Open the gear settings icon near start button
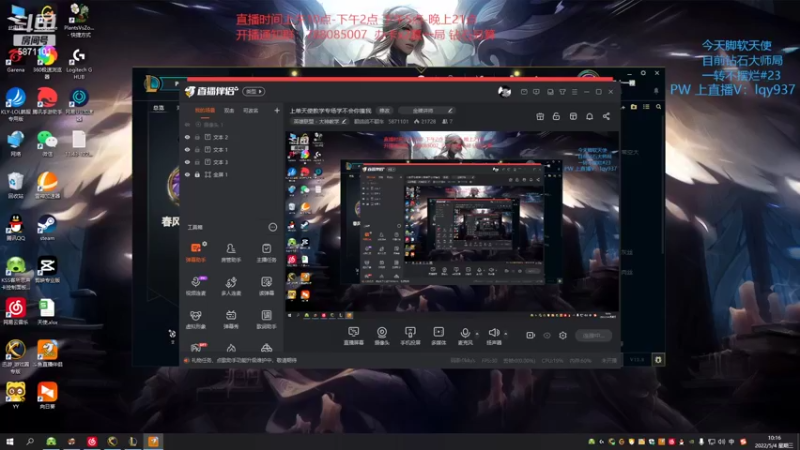The image size is (800, 450). tap(563, 335)
